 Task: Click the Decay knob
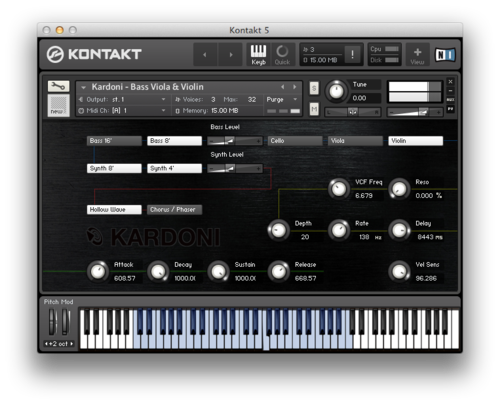point(158,271)
